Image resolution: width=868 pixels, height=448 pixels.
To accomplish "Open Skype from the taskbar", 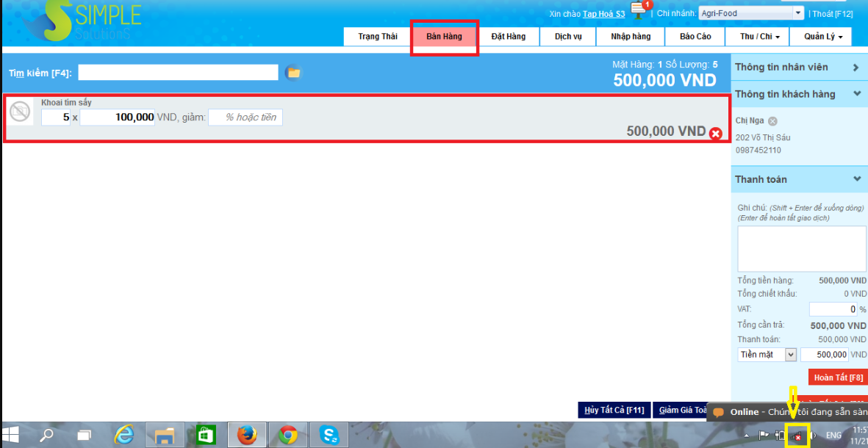I will [329, 436].
